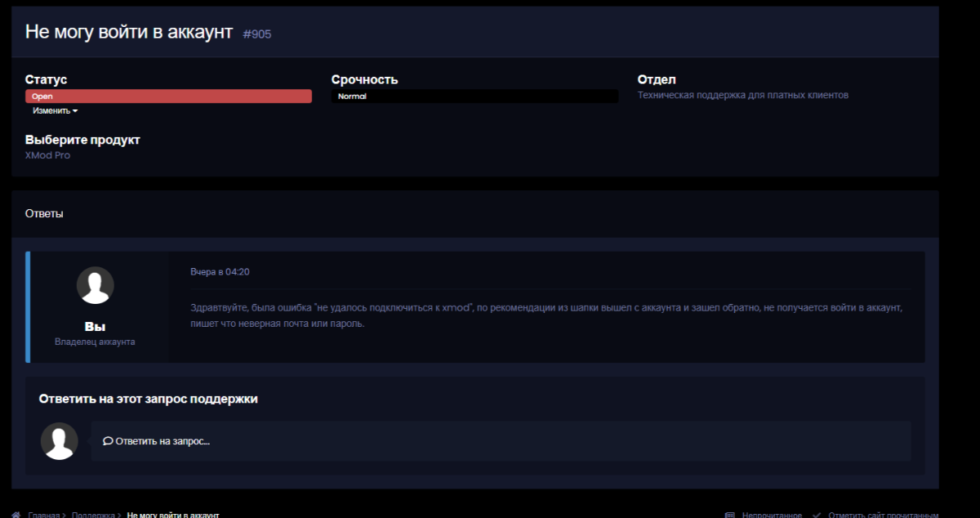980x518 pixels.
Task: Click the speech bubble reply icon
Action: pyautogui.click(x=108, y=441)
